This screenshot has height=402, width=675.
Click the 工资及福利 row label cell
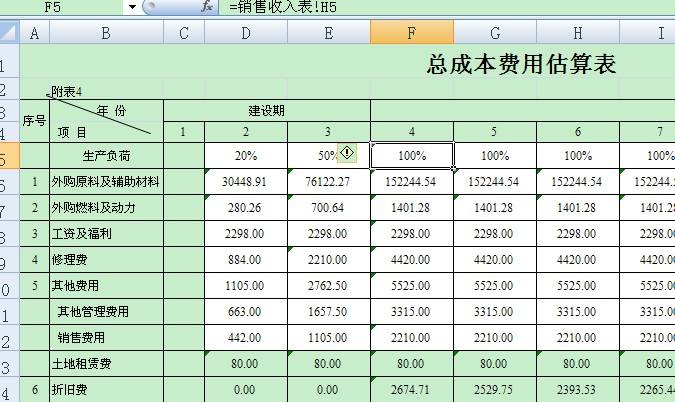click(x=106, y=234)
